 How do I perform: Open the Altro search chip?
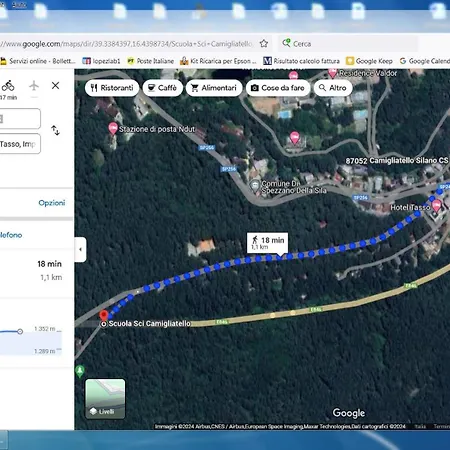click(333, 88)
